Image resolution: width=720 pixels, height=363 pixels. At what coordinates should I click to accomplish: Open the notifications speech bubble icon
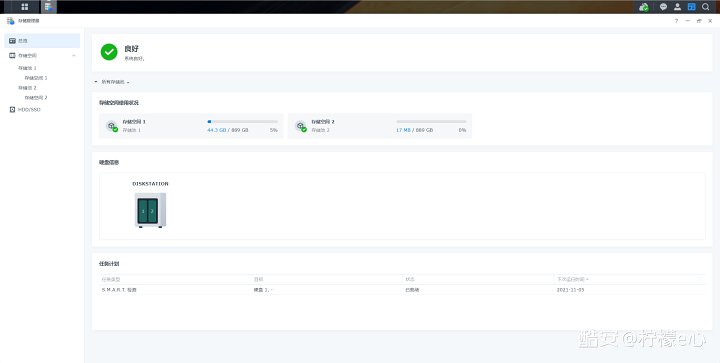click(x=664, y=7)
